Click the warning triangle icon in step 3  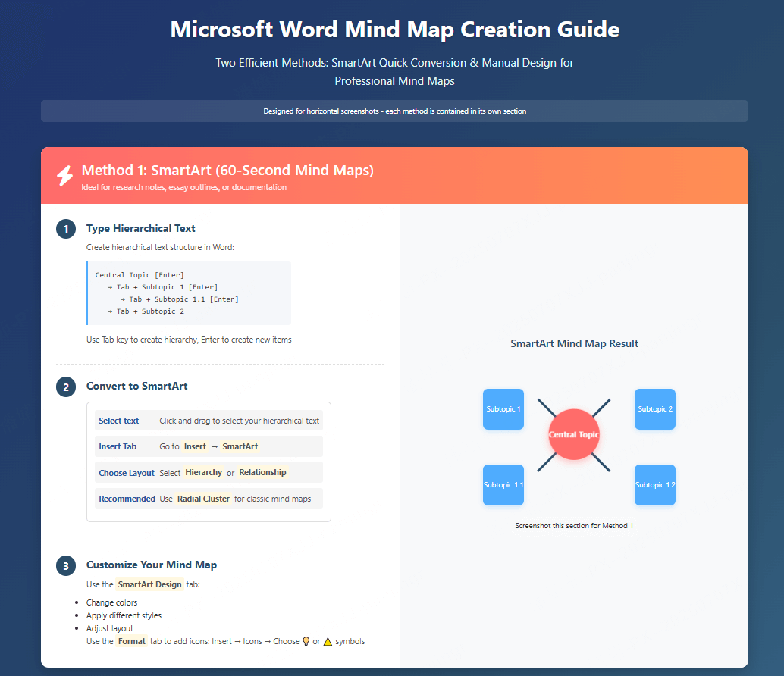coord(328,642)
